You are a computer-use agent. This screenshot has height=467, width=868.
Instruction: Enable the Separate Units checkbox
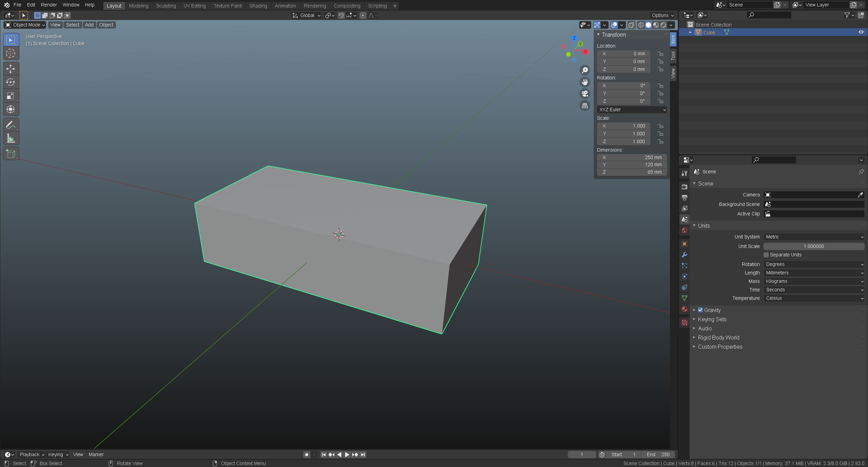click(x=766, y=255)
